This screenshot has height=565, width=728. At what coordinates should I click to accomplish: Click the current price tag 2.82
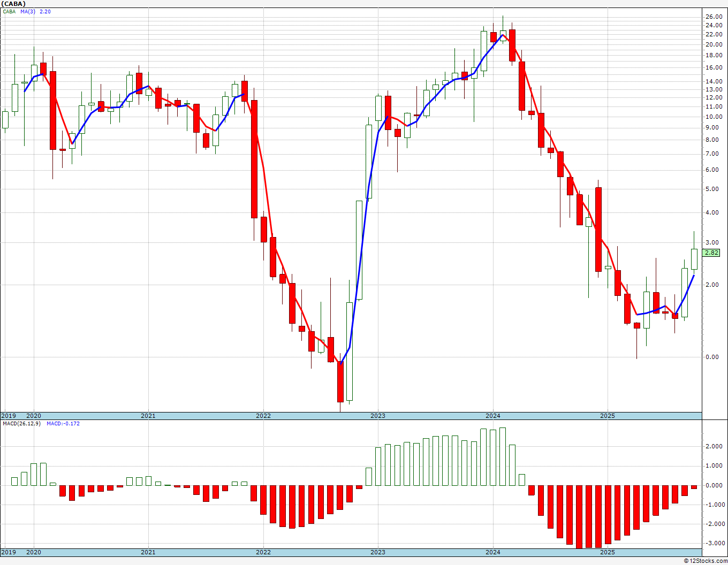point(711,253)
